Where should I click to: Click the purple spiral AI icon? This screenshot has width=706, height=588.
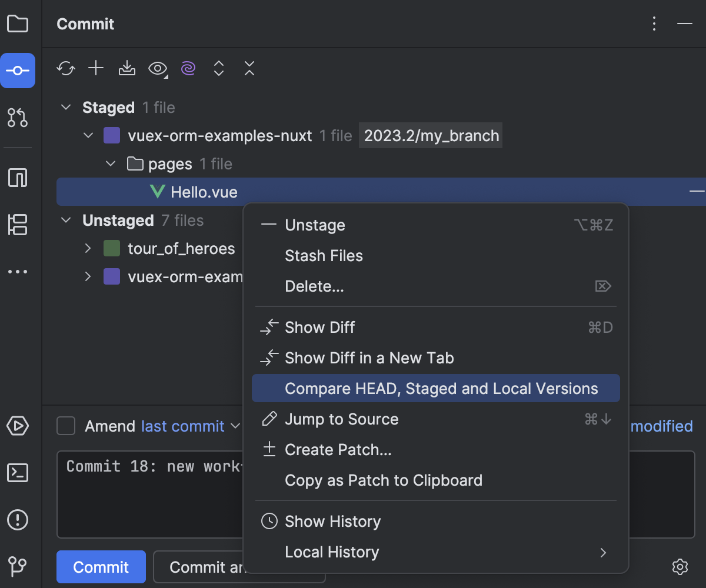[x=188, y=69]
